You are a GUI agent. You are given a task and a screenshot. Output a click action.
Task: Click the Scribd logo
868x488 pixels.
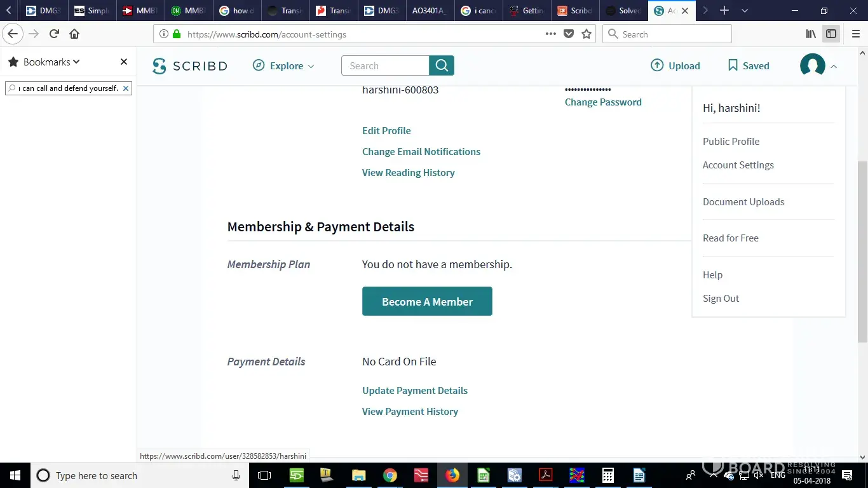tap(190, 66)
